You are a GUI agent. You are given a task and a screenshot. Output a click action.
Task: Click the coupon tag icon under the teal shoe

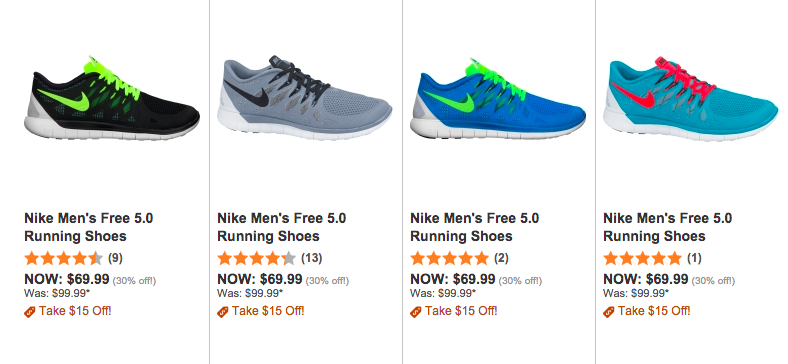[609, 312]
